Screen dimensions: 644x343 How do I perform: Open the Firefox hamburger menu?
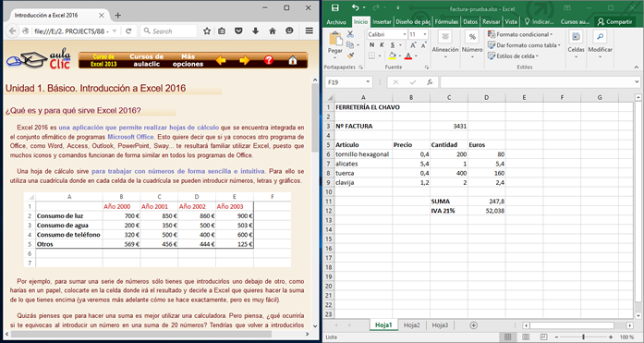pyautogui.click(x=310, y=31)
